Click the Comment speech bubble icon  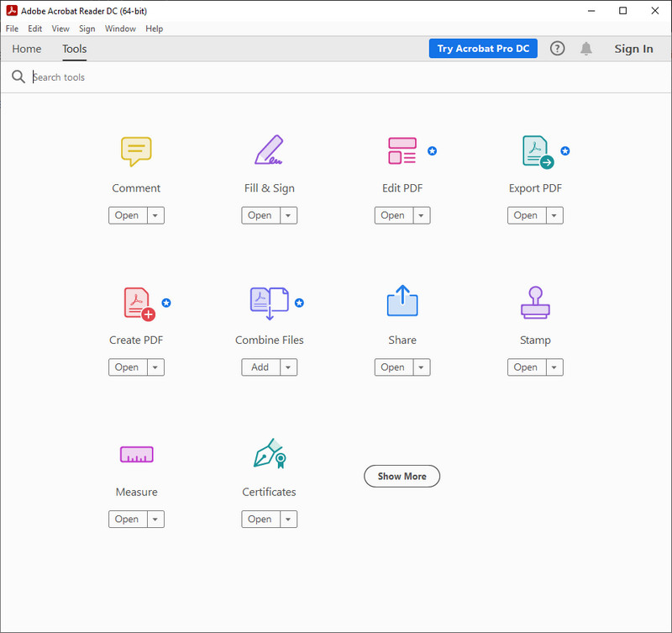tap(136, 151)
